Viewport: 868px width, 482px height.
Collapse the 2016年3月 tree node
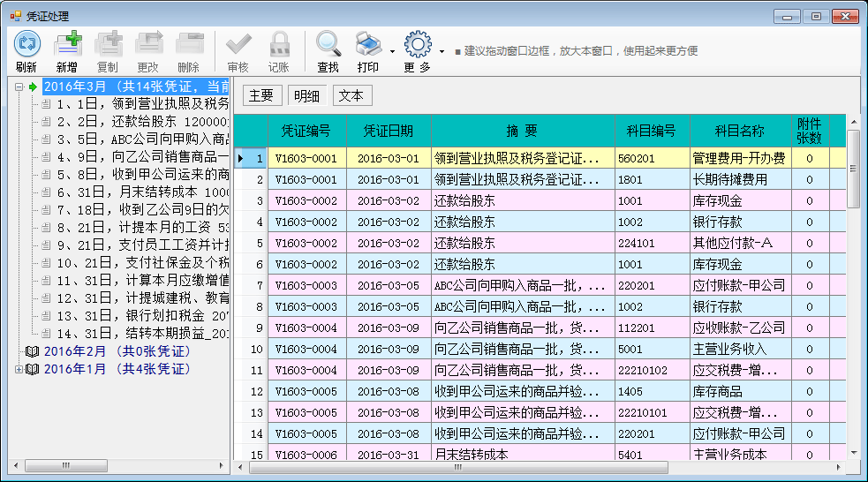point(19,87)
